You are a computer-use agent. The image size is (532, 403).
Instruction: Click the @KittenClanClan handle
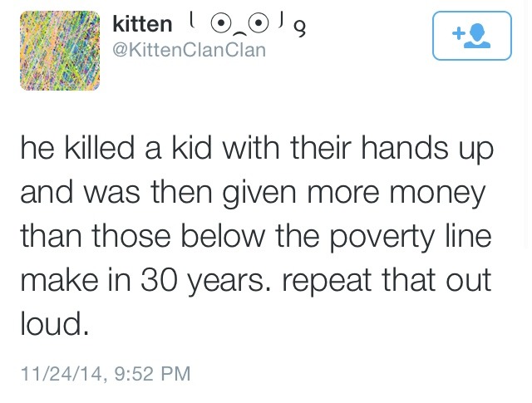(189, 50)
